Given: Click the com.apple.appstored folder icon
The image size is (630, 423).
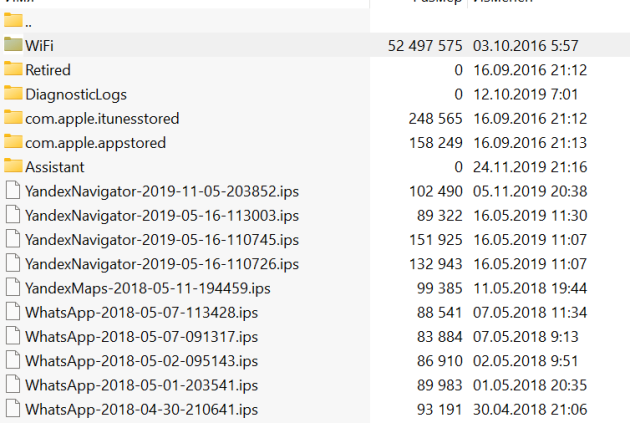Looking at the screenshot, I should [13, 142].
